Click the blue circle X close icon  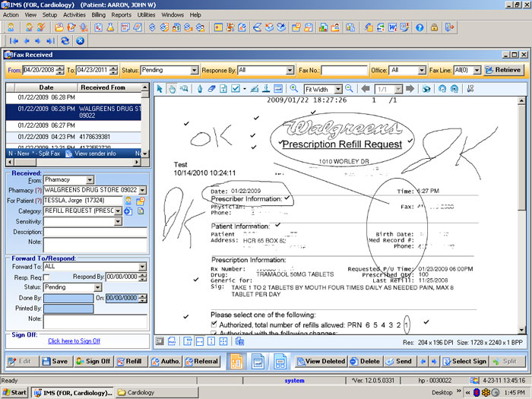click(x=80, y=41)
